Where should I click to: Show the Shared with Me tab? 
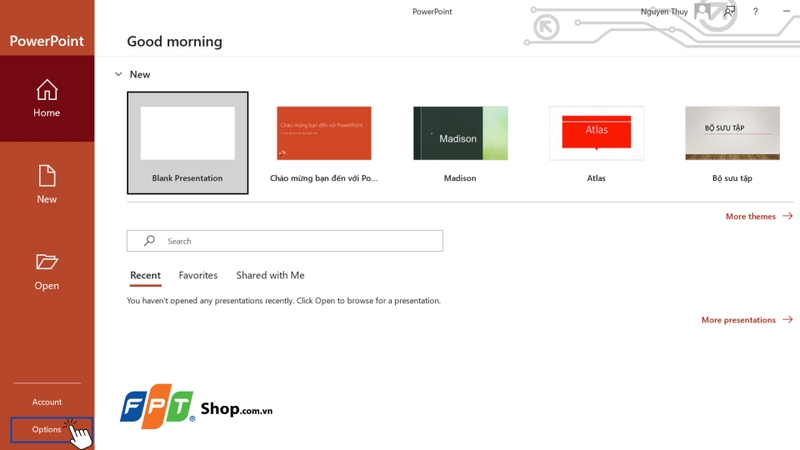(270, 276)
